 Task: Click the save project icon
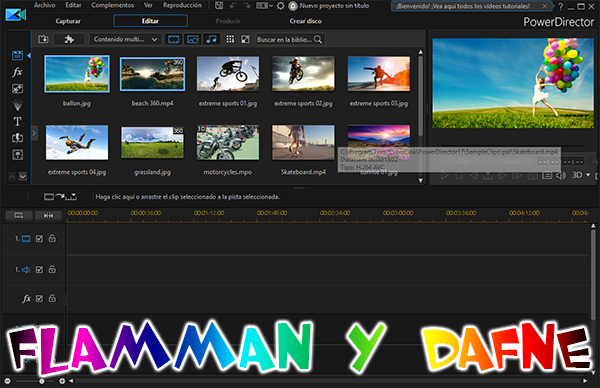[219, 6]
